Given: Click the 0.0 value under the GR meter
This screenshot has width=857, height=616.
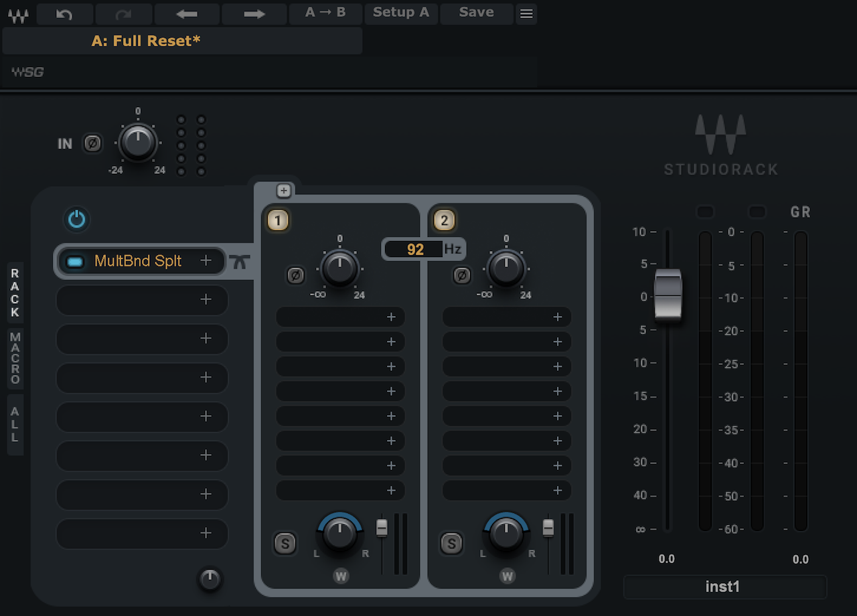Looking at the screenshot, I should click(x=801, y=559).
